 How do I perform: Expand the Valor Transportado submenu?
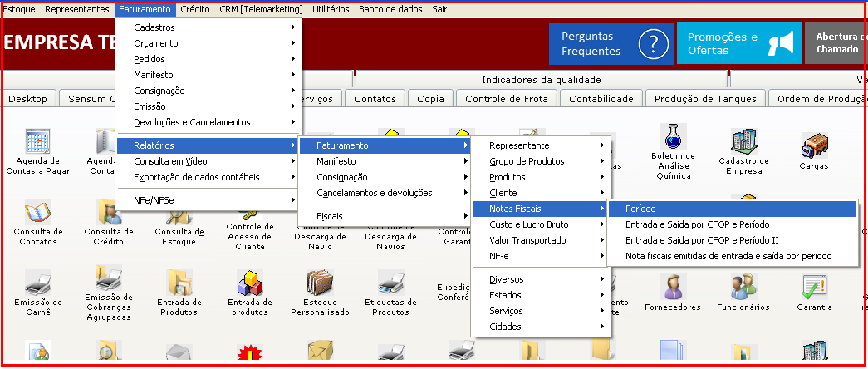541,240
